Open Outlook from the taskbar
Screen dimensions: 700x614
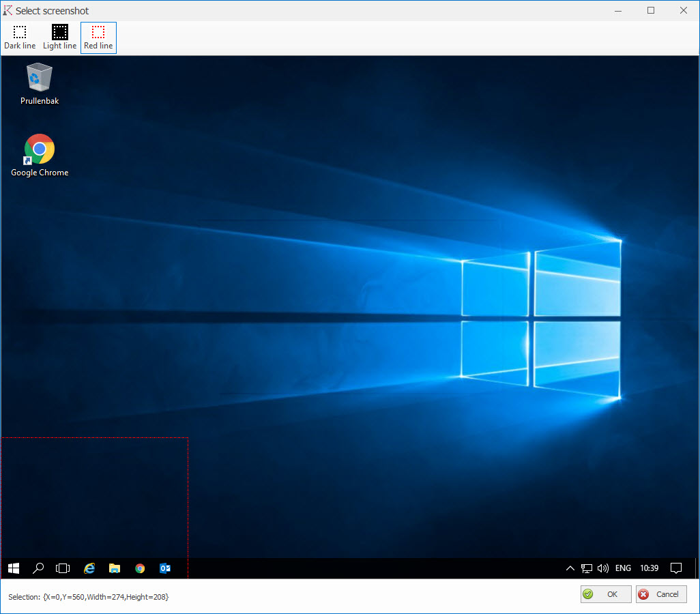tap(164, 568)
